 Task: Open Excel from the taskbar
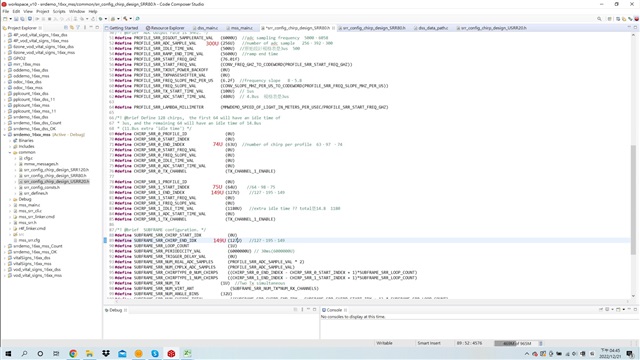(x=187, y=353)
